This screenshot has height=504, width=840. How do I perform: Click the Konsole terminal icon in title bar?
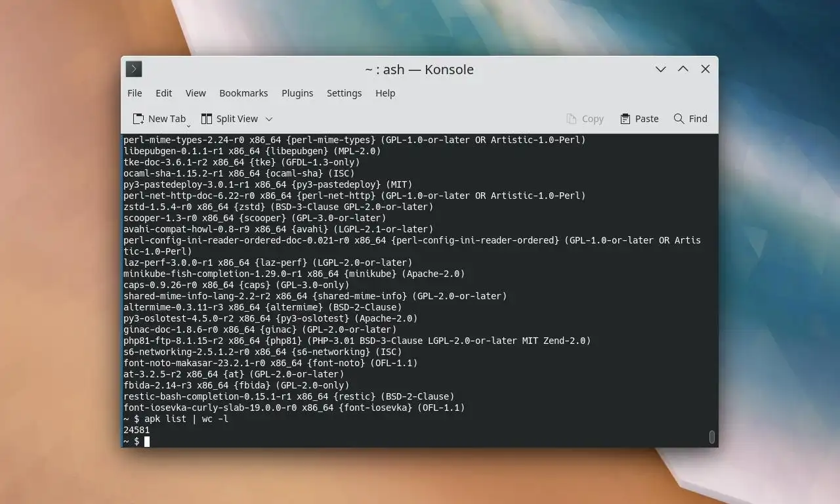click(x=134, y=69)
